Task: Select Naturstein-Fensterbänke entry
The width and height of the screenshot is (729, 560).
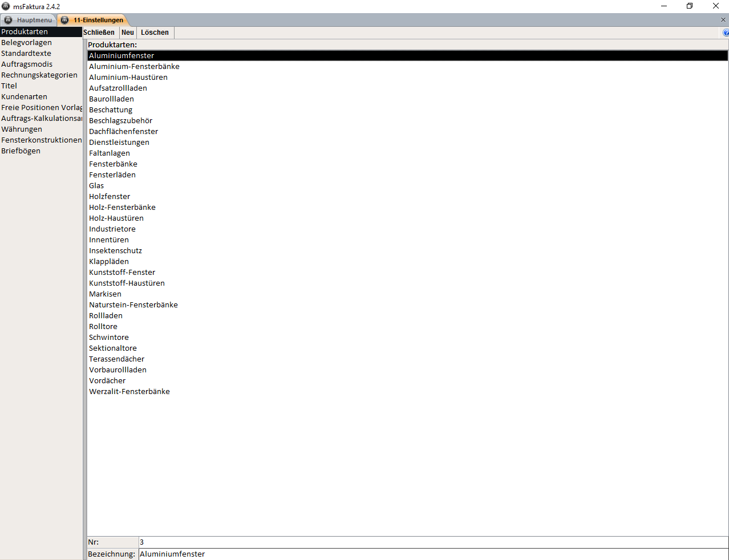Action: pyautogui.click(x=408, y=305)
